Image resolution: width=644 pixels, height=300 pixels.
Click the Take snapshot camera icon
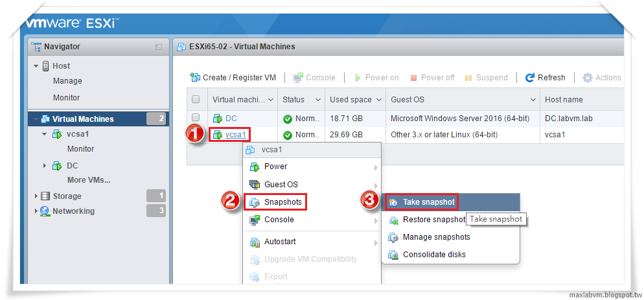coord(394,202)
